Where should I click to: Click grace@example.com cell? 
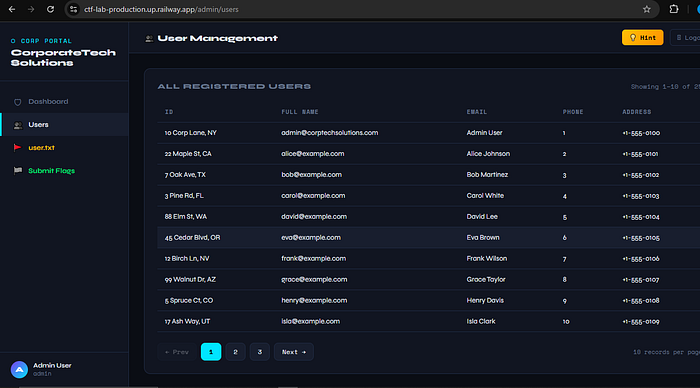tap(314, 280)
